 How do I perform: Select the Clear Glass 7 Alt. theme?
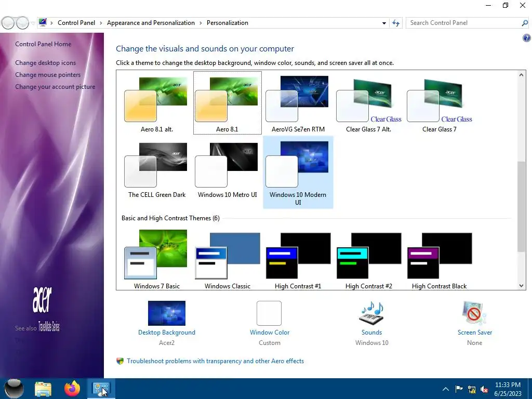coord(368,103)
